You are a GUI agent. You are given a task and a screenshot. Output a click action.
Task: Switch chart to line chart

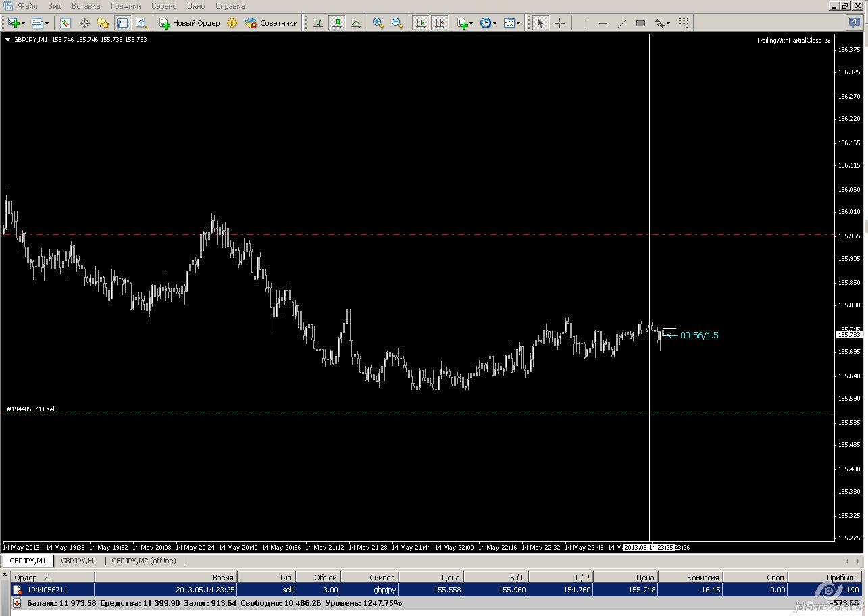click(356, 23)
